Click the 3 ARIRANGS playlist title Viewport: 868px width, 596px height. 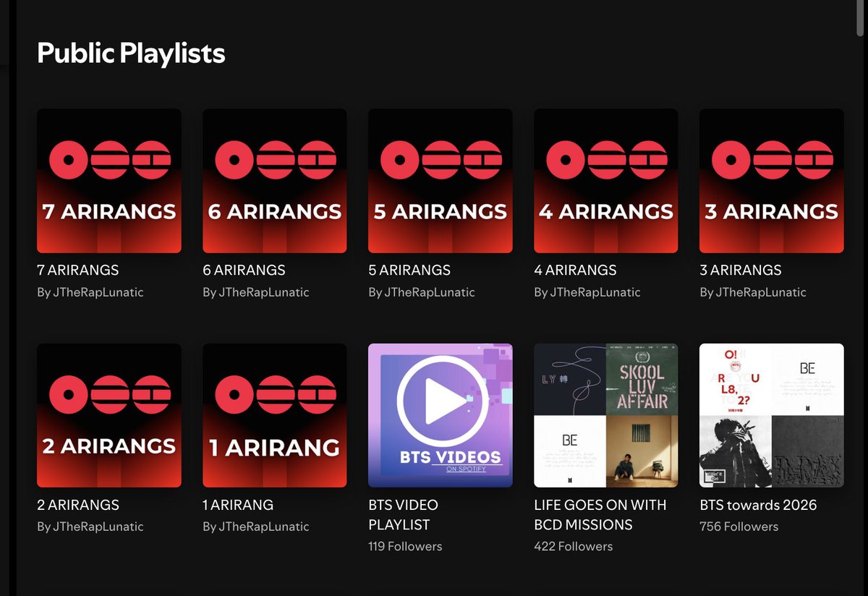coord(741,271)
